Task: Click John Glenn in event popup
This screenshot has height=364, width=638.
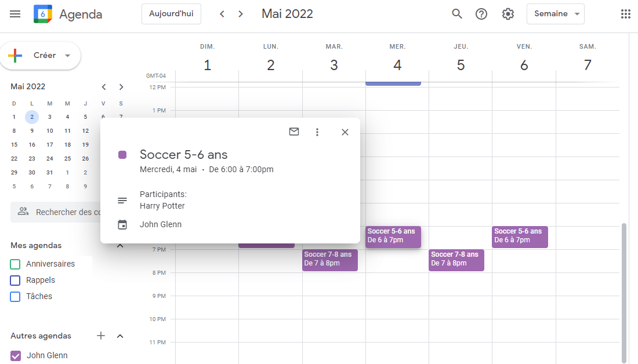Action: [161, 224]
